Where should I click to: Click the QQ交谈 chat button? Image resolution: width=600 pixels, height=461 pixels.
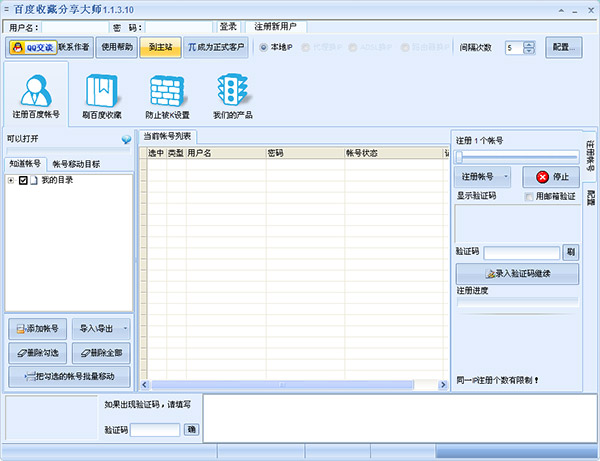point(33,47)
